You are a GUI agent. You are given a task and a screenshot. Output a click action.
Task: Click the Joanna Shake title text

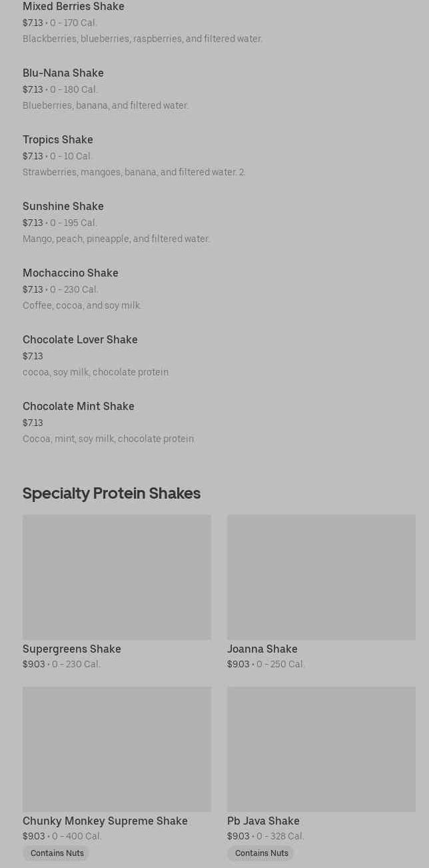(x=262, y=649)
